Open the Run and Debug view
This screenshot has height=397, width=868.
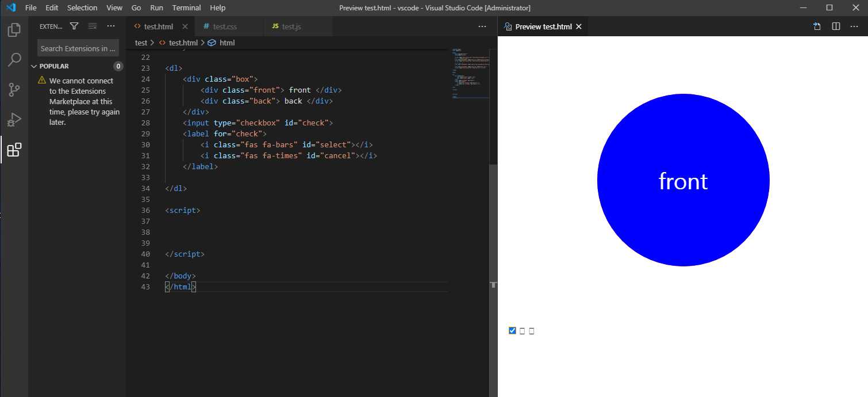[x=14, y=120]
